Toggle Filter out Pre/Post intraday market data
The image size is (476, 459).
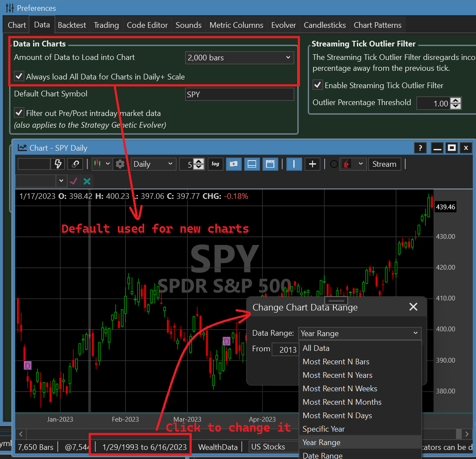point(19,113)
